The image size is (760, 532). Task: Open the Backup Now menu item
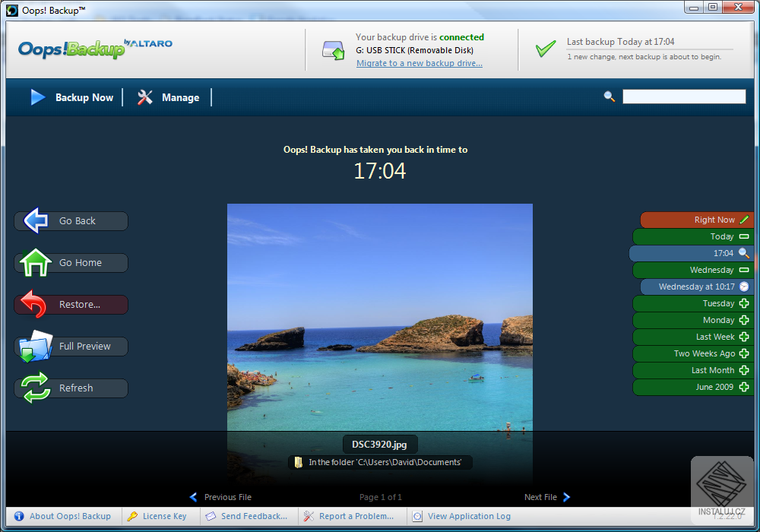point(84,97)
